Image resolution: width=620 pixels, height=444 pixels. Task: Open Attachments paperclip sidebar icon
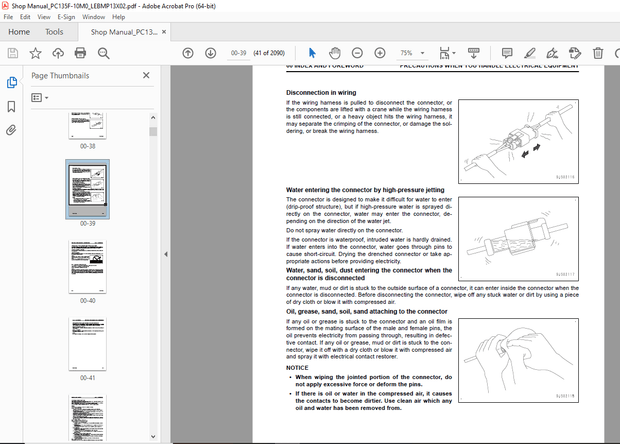11,130
